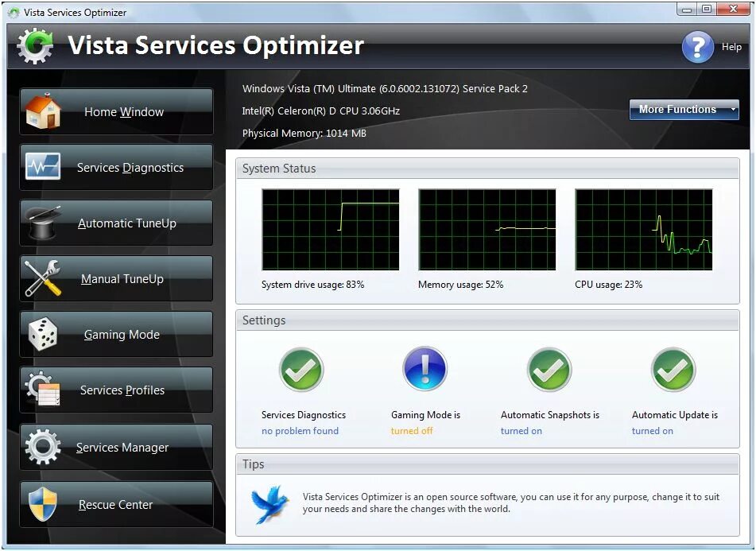Viewport: 756px width, 551px height.
Task: Turn on Gaming Mode status indicator
Action: click(x=425, y=367)
